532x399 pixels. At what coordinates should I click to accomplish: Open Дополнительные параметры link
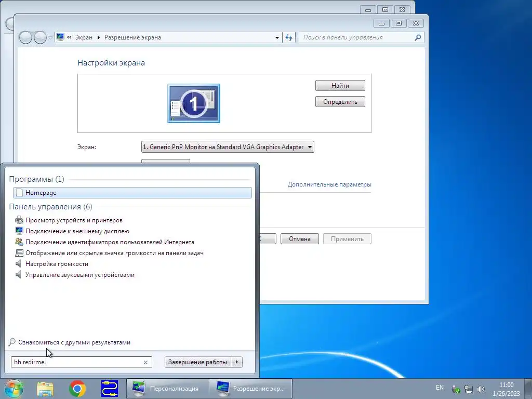(329, 184)
